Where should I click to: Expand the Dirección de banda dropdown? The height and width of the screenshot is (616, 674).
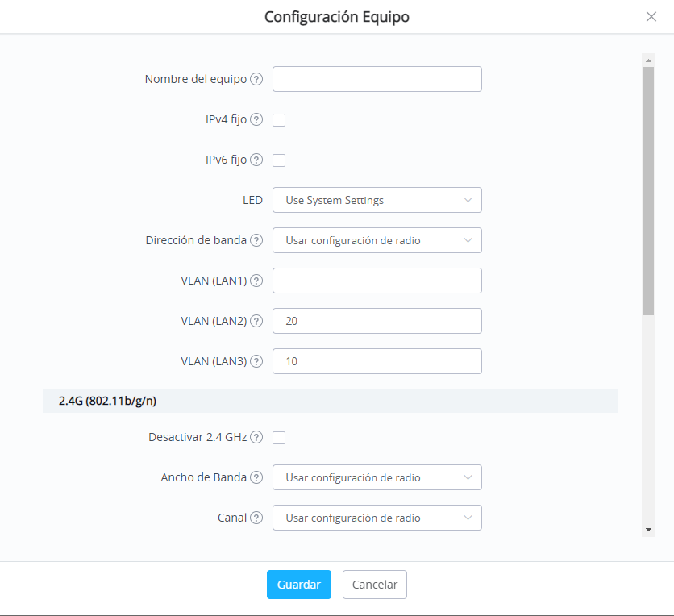377,240
